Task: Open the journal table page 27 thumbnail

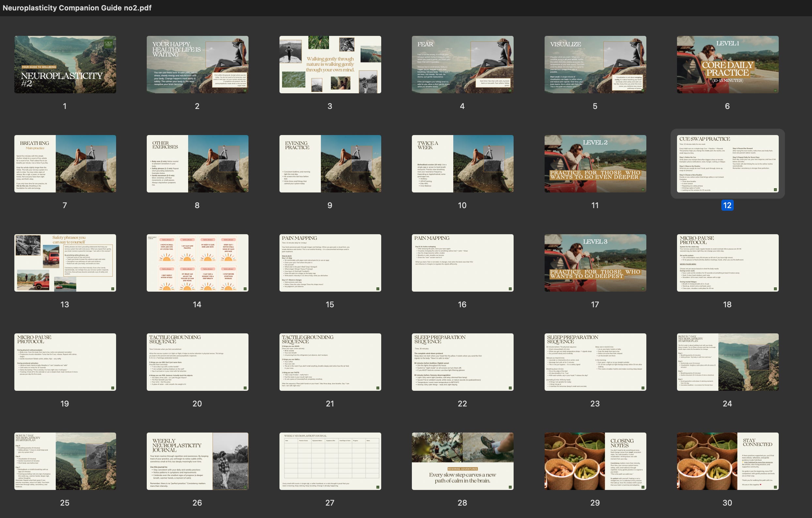Action: 330,461
